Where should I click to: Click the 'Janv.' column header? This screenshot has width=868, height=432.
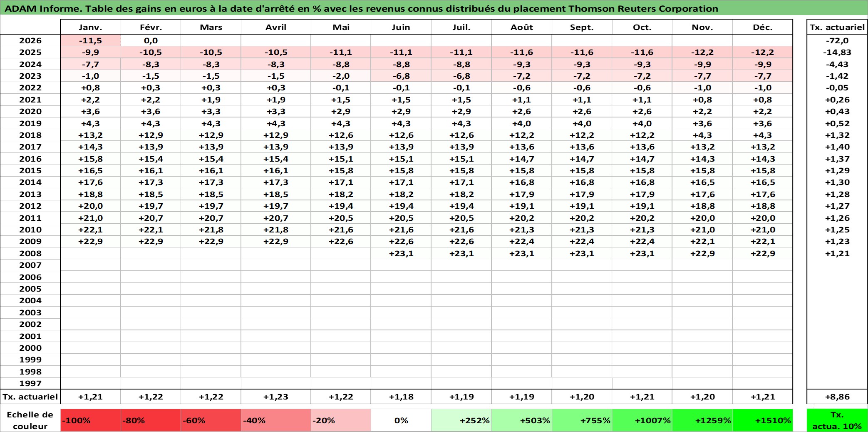point(91,27)
